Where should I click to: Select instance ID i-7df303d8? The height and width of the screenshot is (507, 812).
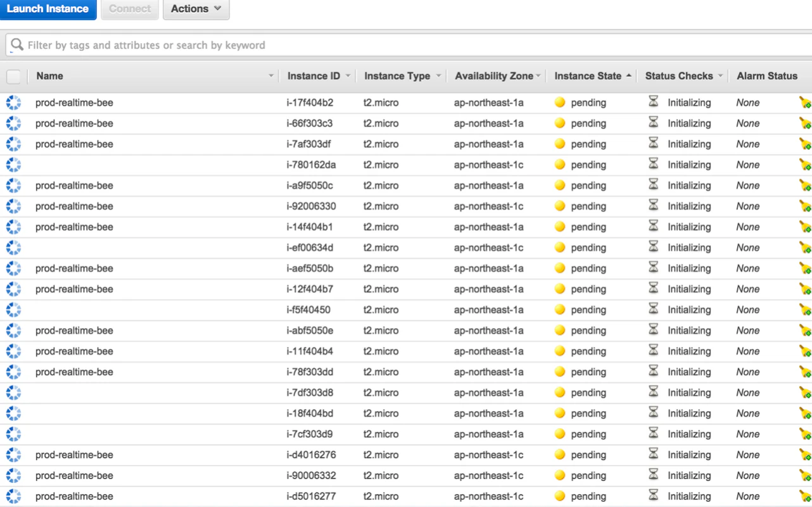coord(310,393)
